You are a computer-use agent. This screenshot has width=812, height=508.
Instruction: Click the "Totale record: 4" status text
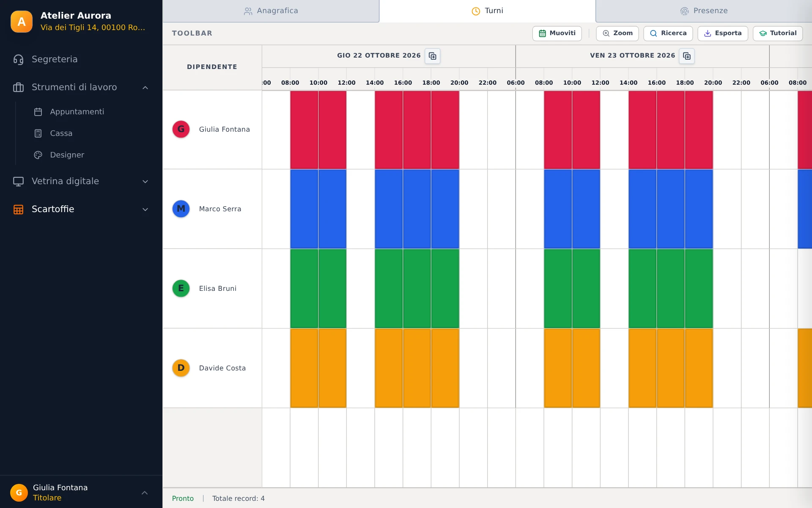239,499
